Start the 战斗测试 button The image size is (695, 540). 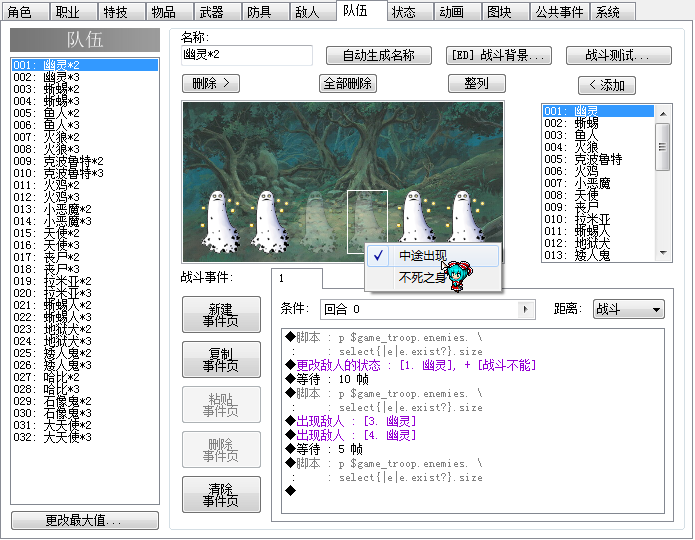coord(619,55)
